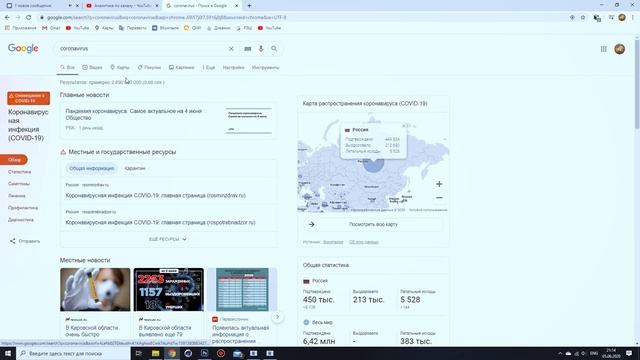This screenshot has width=640, height=360.
Task: Bookmark this page with the star icon
Action: tap(583, 18)
